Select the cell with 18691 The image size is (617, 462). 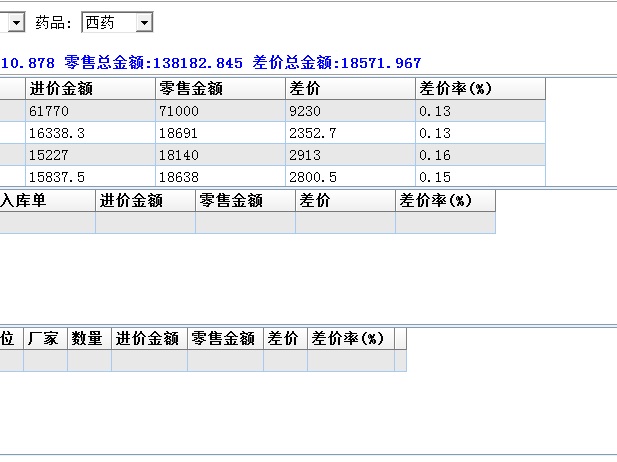tap(220, 133)
